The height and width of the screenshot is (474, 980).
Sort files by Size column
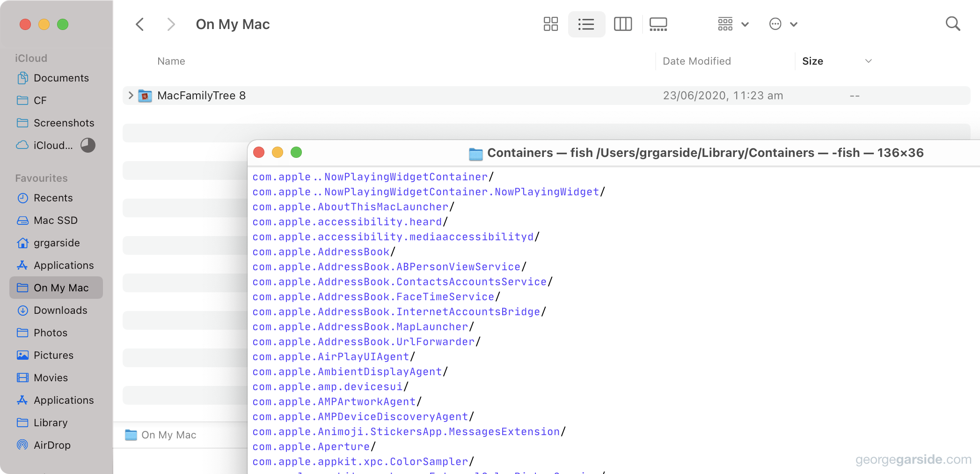(812, 61)
